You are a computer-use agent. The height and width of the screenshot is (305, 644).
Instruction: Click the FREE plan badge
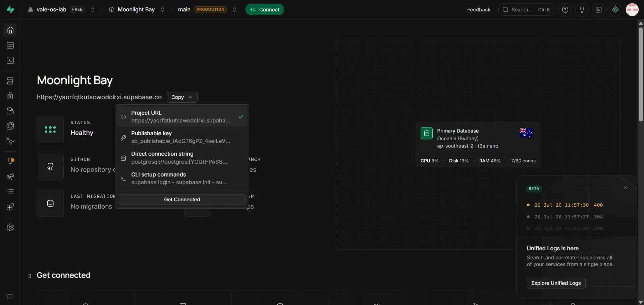point(77,10)
